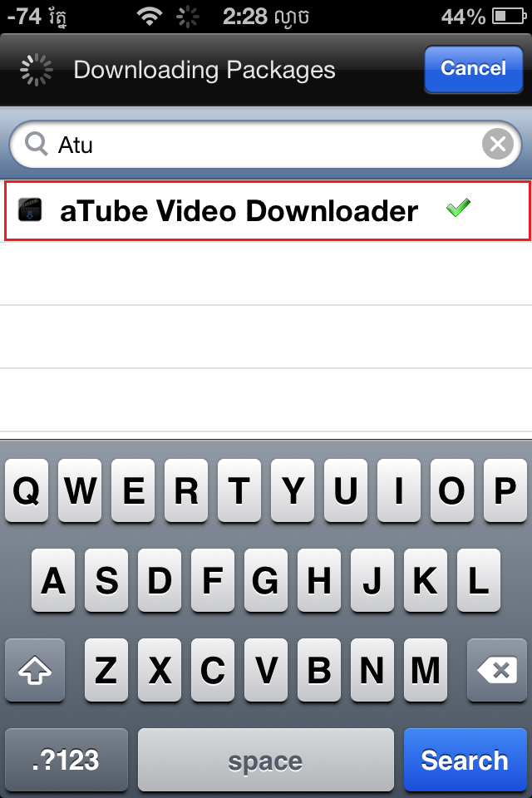Screen dimensions: 532x798
Task: Open the aTube Video Downloader package icon
Action: coord(30,209)
